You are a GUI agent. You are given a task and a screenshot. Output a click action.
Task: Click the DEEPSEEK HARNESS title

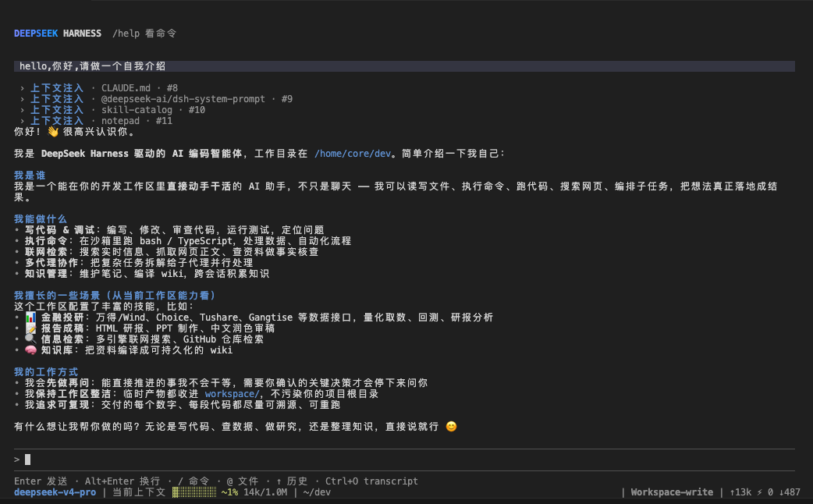tap(58, 34)
